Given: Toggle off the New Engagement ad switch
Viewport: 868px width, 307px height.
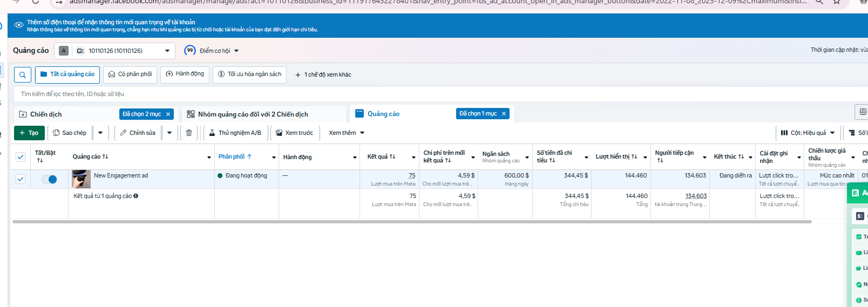Looking at the screenshot, I should coord(49,179).
